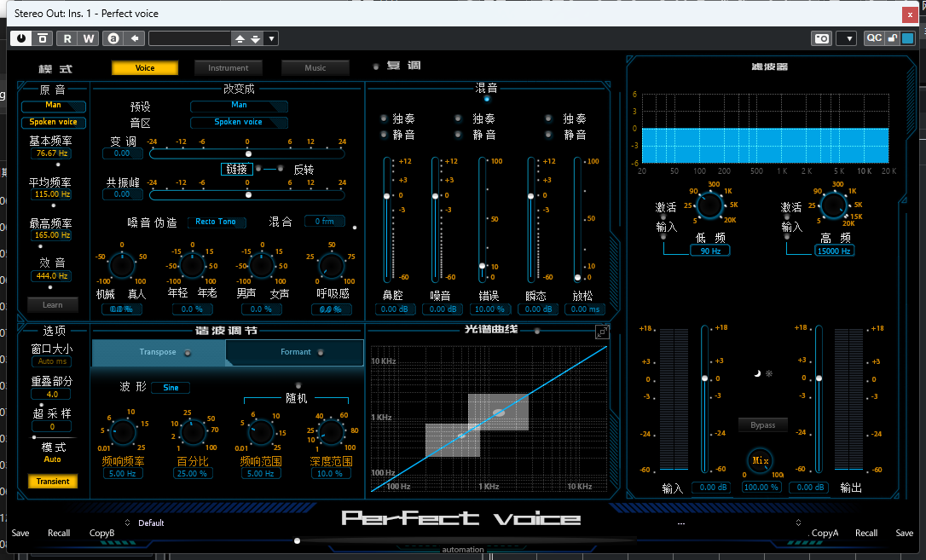Click the bypass effect icon
The width and height of the screenshot is (926, 560).
coord(43,38)
